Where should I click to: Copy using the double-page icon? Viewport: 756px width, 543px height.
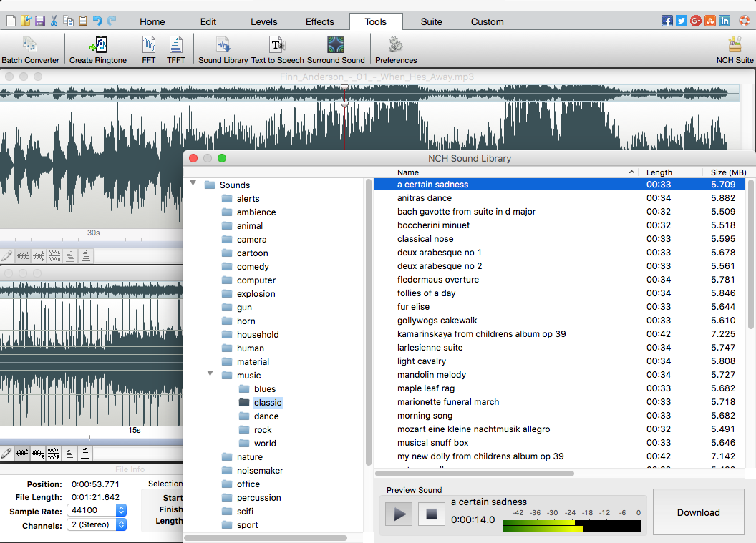click(69, 21)
